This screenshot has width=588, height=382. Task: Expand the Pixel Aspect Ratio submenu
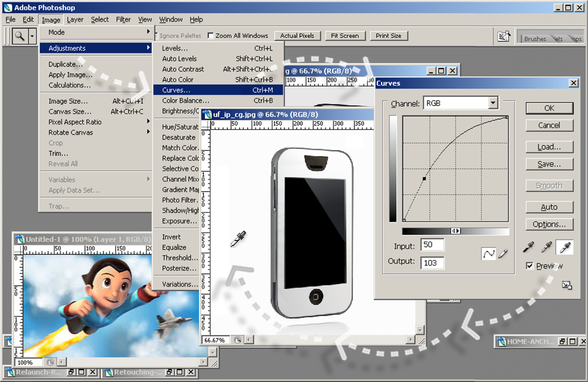pos(95,122)
